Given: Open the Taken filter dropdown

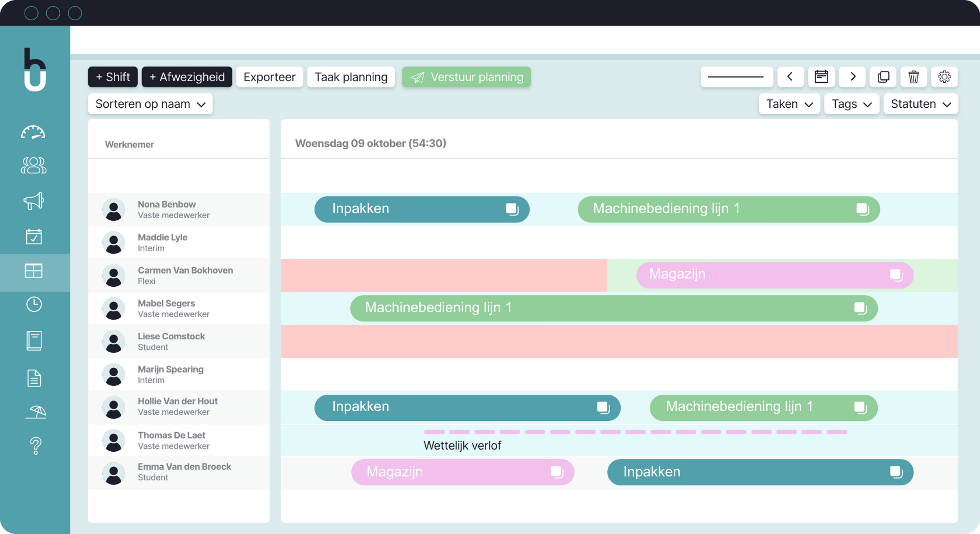Looking at the screenshot, I should (x=789, y=104).
